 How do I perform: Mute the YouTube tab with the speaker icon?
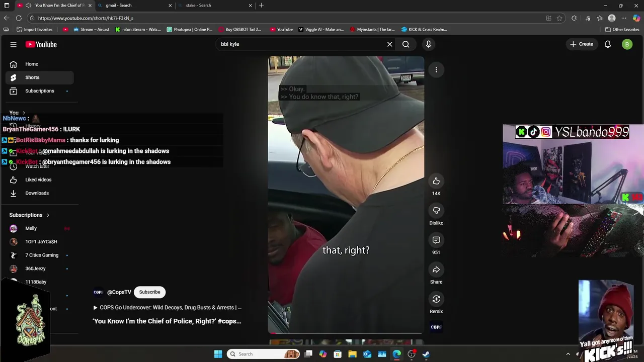[x=28, y=6]
